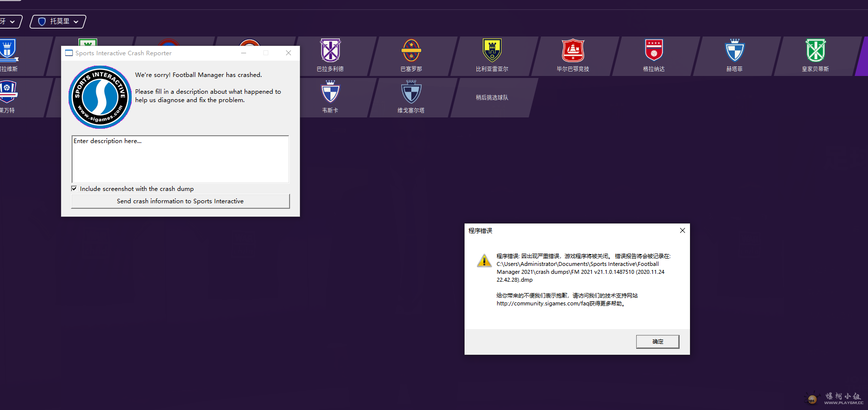Confirm error dialog with 确定 button
The width and height of the screenshot is (868, 410).
click(x=657, y=341)
